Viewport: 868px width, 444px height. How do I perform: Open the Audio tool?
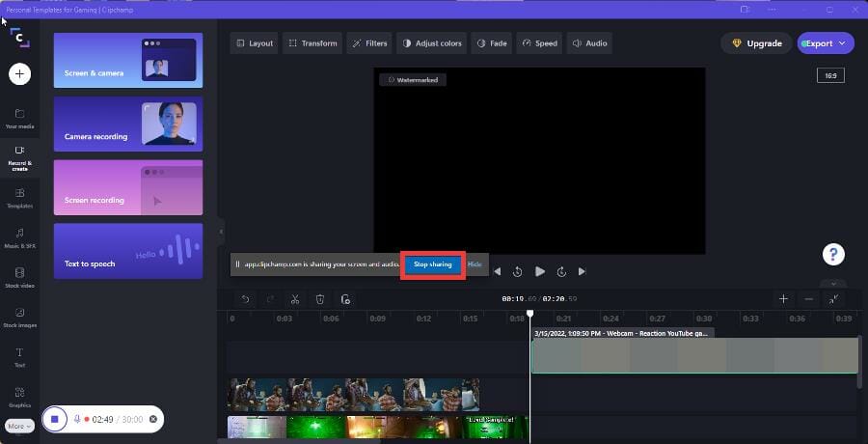coord(589,43)
